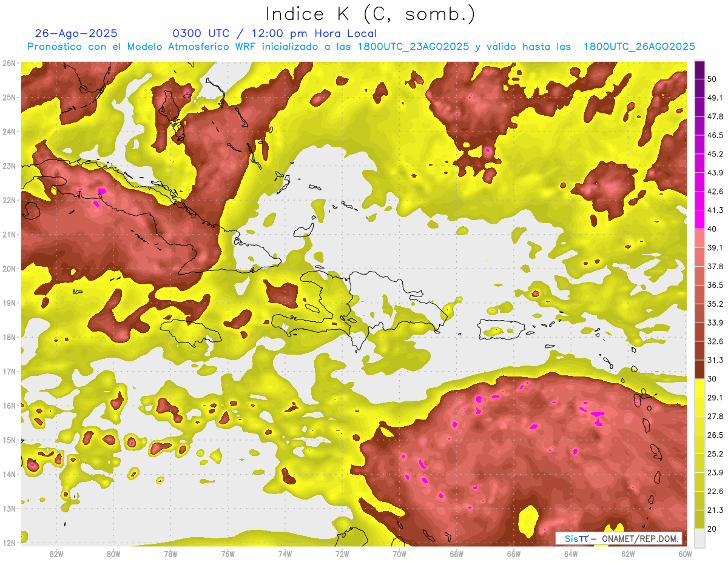Click the colorbar value '50'

[712, 78]
